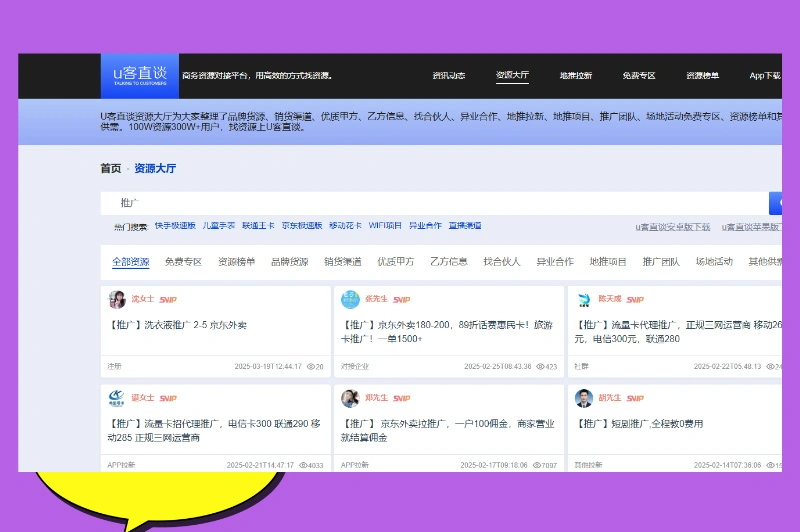Click the 资源大厅 breadcrumb link
This screenshot has height=532, width=800.
(155, 168)
